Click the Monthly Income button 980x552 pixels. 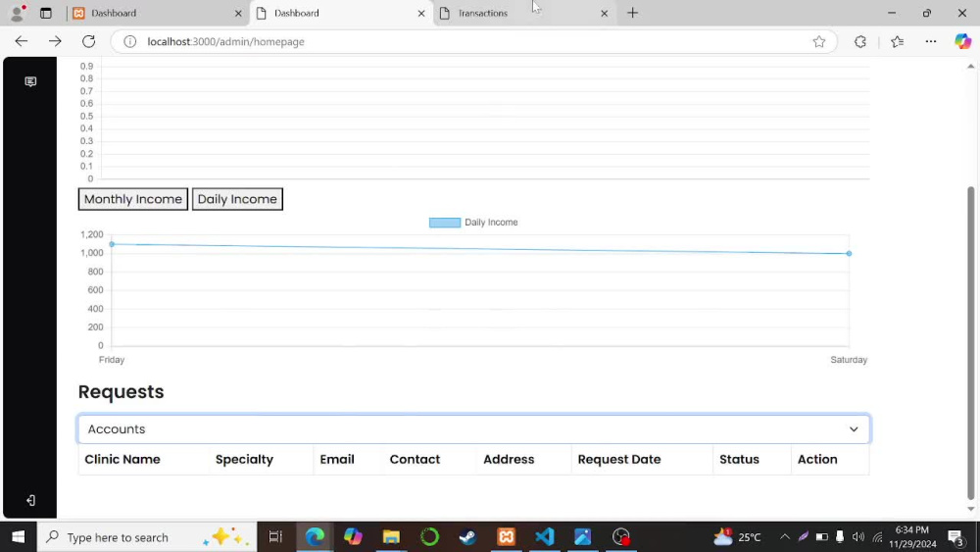133,199
